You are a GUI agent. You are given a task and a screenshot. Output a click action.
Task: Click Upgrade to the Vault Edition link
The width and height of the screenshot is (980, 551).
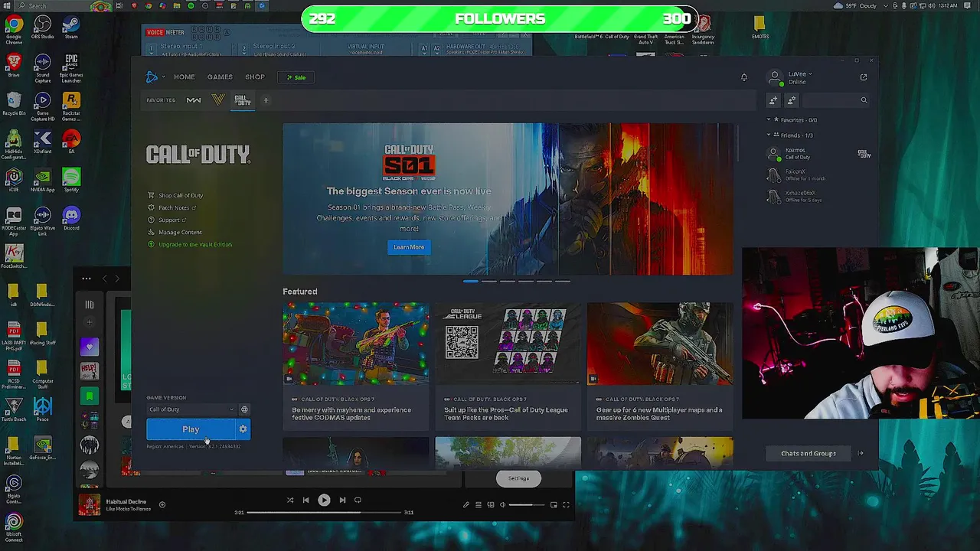(x=190, y=244)
